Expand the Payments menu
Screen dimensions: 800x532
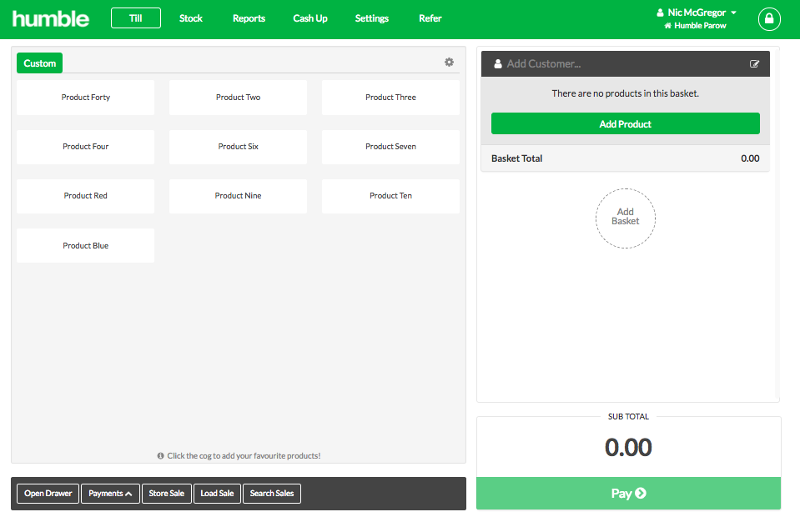click(110, 494)
